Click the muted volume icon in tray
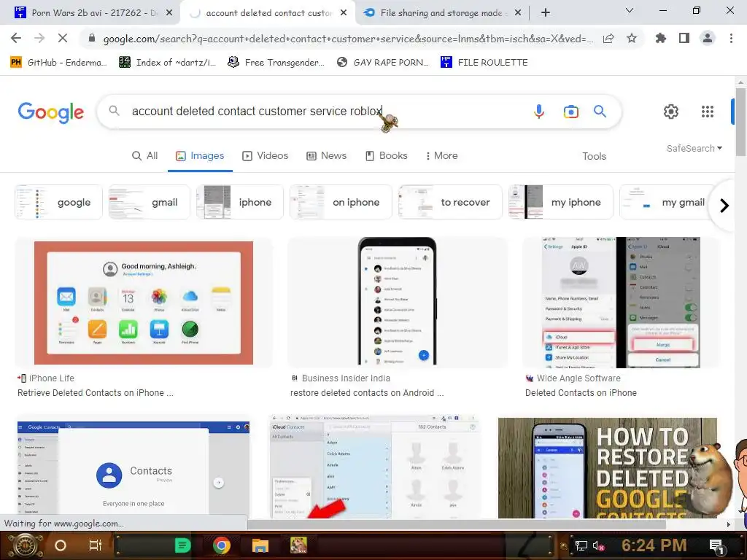 [x=597, y=545]
